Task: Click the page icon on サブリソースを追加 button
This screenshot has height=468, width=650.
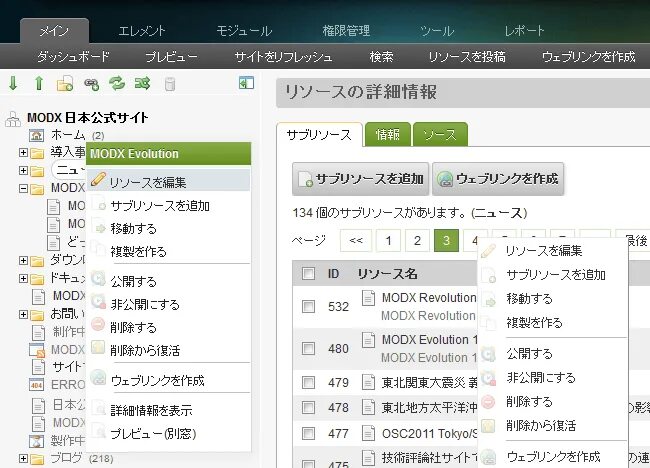Action: pyautogui.click(x=306, y=179)
